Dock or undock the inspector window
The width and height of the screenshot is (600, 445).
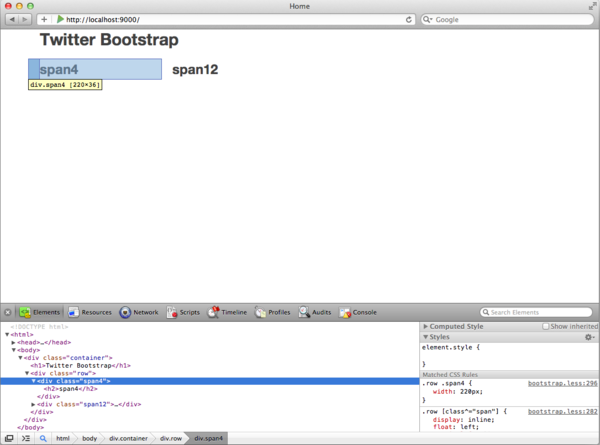coord(9,438)
